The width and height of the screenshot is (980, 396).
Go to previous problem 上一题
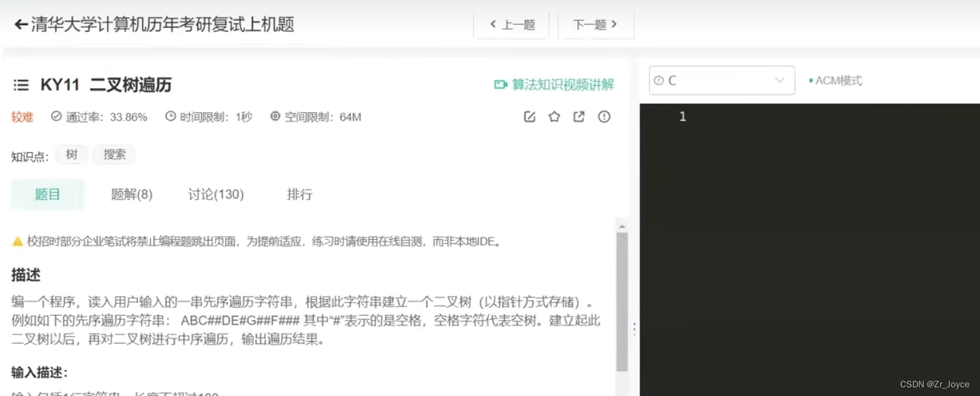512,25
